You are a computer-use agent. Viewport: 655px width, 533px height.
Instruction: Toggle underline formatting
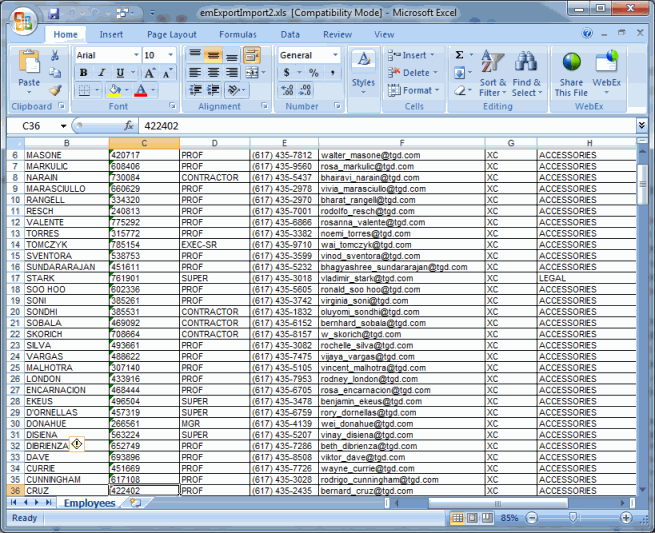point(120,73)
